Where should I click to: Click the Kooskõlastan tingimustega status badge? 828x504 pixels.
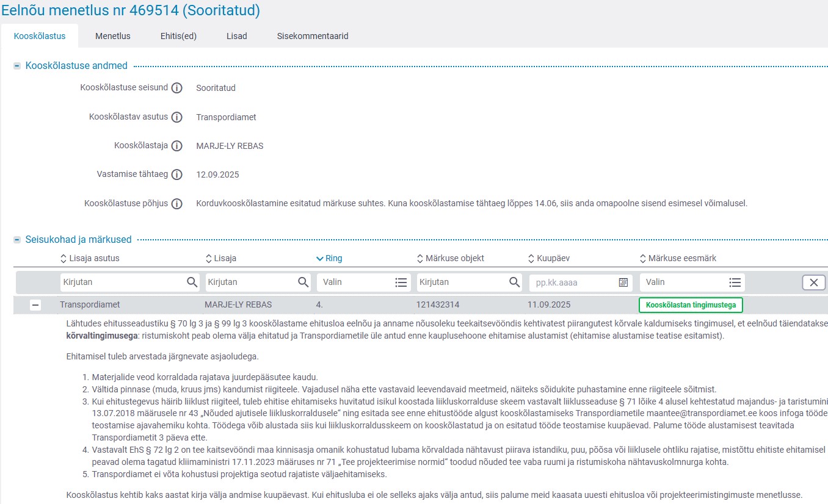691,305
